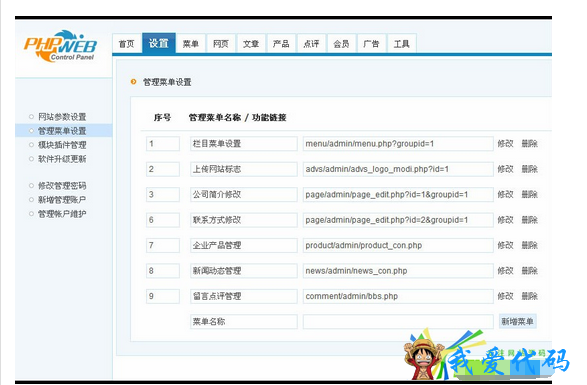Screen dimensions: 587x385
Task: Click 删除 for 新闻动态管理 row
Action: (530, 271)
